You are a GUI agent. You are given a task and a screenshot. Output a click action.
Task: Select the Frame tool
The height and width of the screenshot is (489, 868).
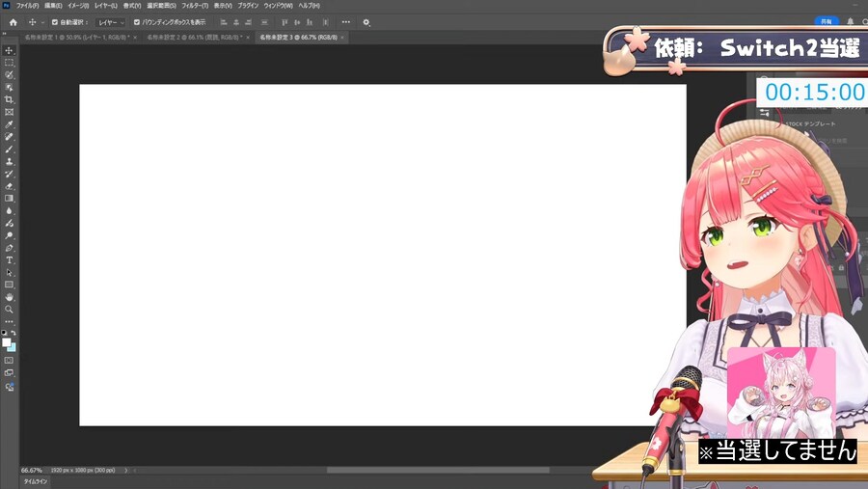(9, 112)
